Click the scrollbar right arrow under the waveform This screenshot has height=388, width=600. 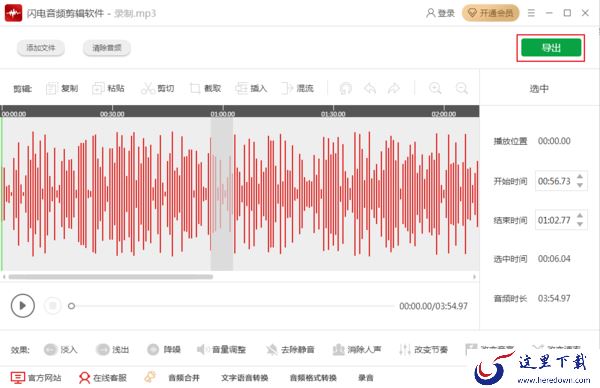click(x=474, y=277)
